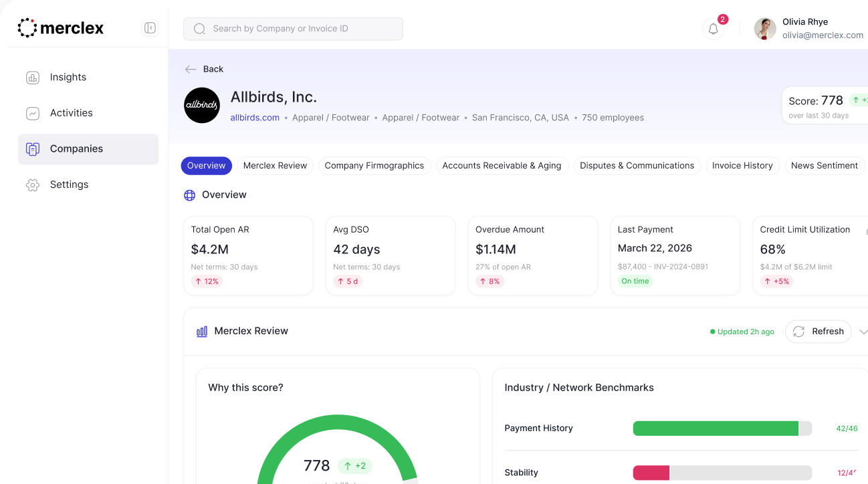Open the notifications bell
The width and height of the screenshot is (868, 484).
pyautogui.click(x=714, y=29)
